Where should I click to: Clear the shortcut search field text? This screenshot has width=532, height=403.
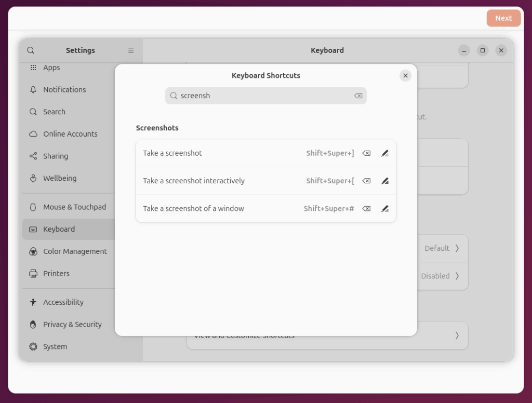358,96
